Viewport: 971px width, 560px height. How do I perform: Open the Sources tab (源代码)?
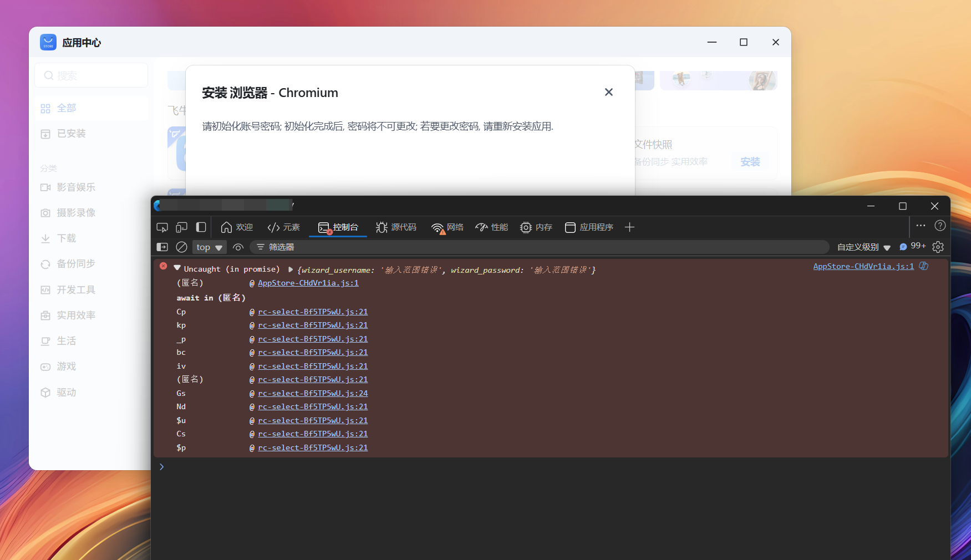click(396, 227)
